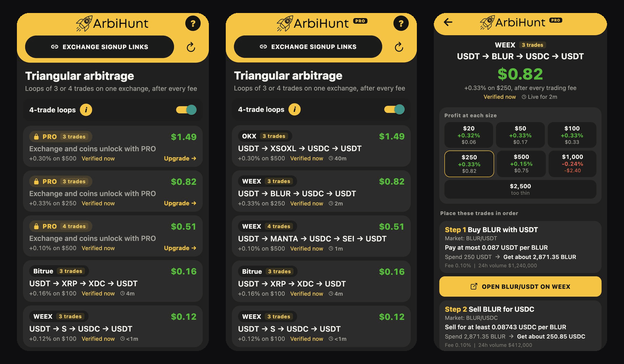
Task: Click the 40m live timer on OKX card
Action: 337,159
